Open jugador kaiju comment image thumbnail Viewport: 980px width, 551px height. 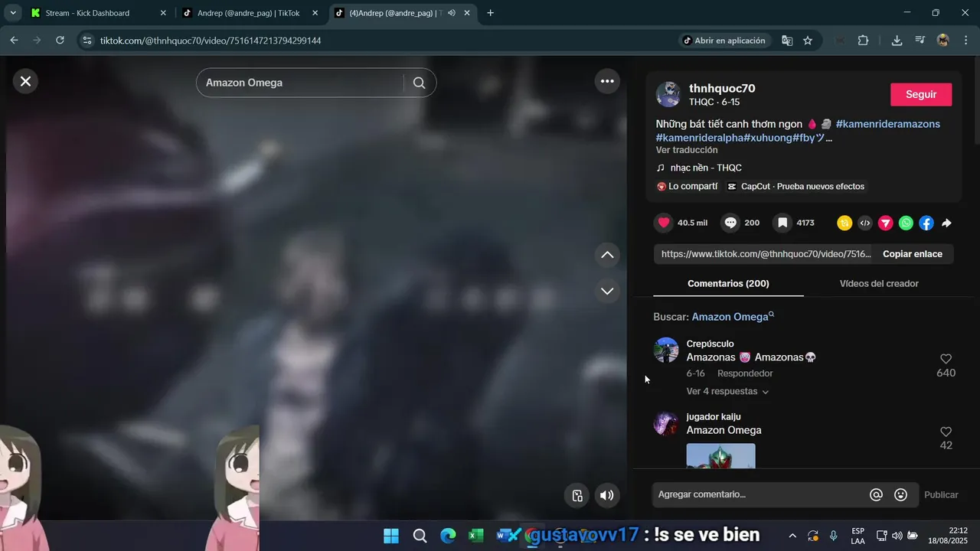[x=720, y=456]
